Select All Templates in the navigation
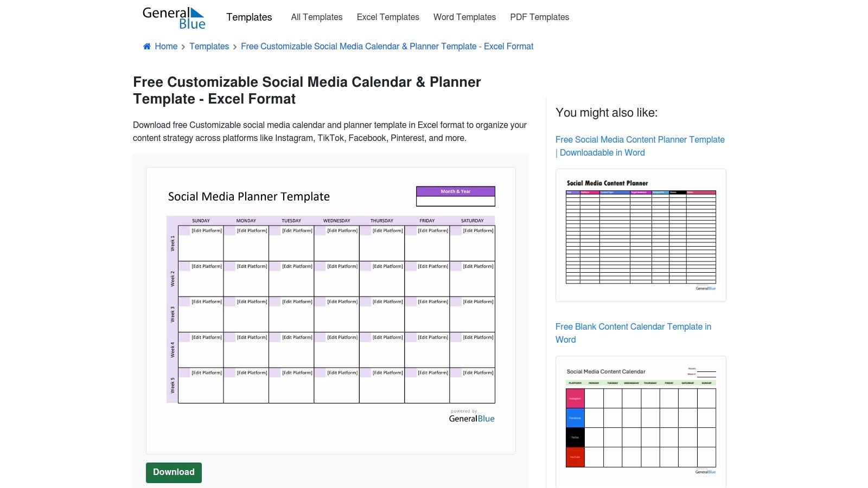 (x=317, y=17)
